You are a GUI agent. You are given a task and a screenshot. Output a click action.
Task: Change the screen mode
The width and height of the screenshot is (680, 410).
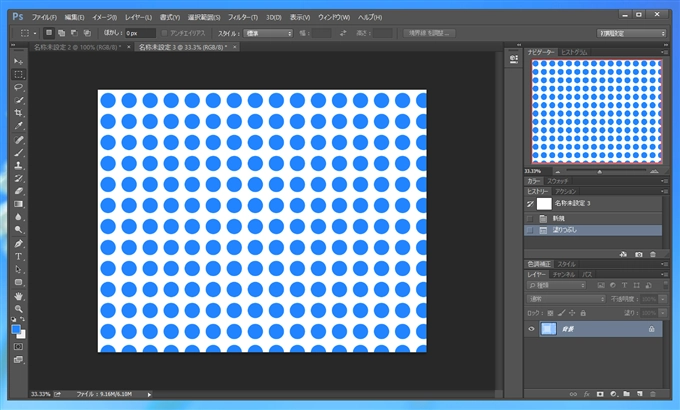tap(18, 360)
